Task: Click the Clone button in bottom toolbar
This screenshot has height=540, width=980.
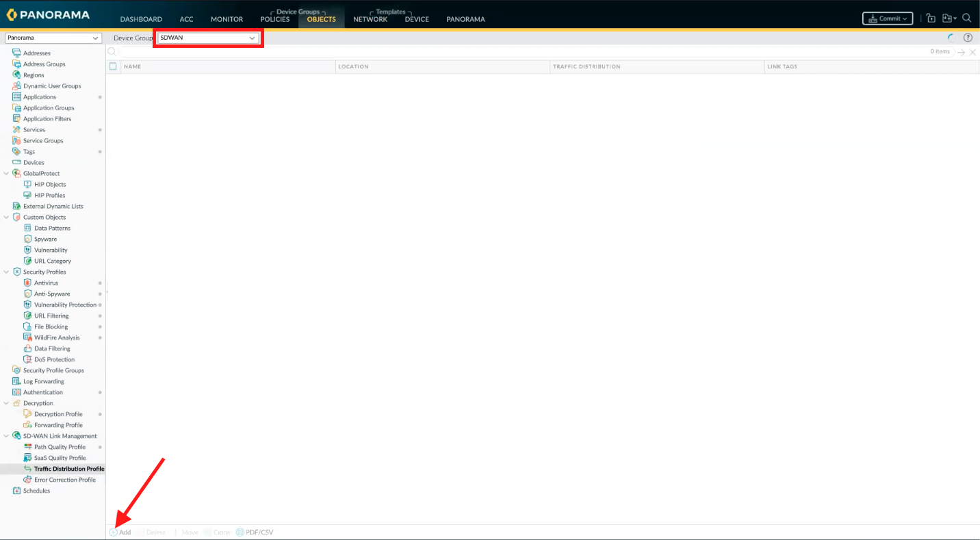Action: [x=217, y=532]
